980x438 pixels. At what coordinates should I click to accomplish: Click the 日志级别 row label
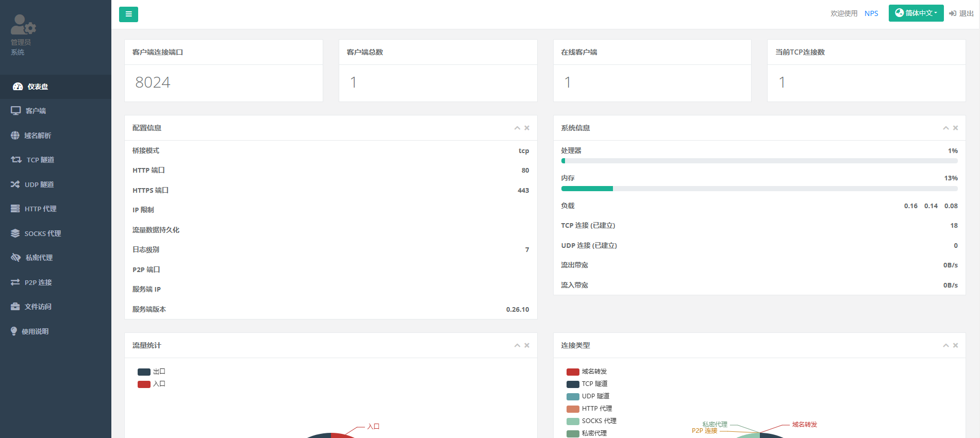(146, 249)
